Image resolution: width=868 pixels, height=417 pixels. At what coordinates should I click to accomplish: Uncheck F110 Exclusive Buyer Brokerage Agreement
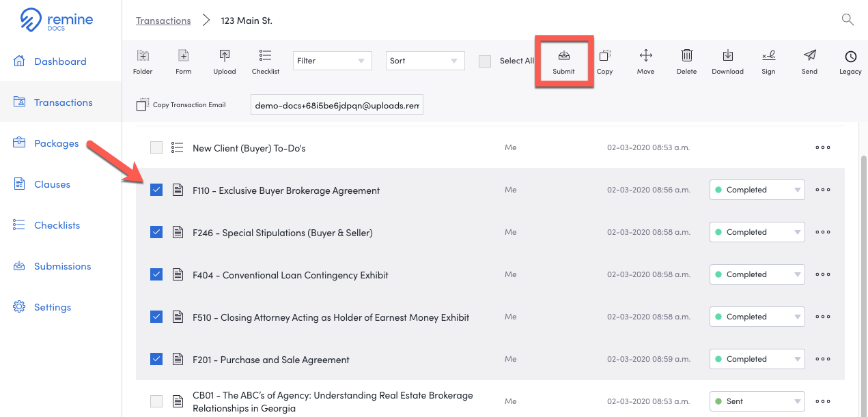(x=156, y=190)
